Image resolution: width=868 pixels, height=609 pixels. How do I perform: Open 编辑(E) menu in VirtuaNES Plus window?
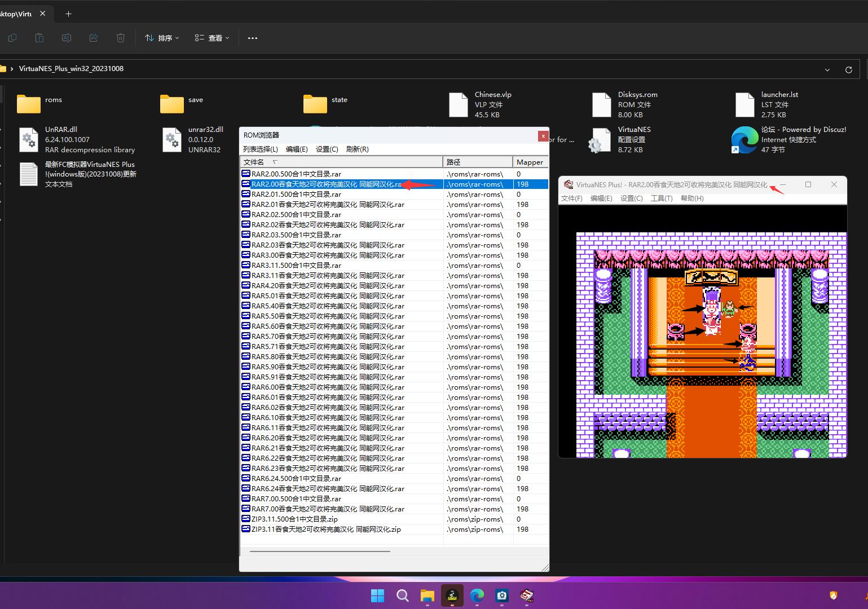(601, 198)
